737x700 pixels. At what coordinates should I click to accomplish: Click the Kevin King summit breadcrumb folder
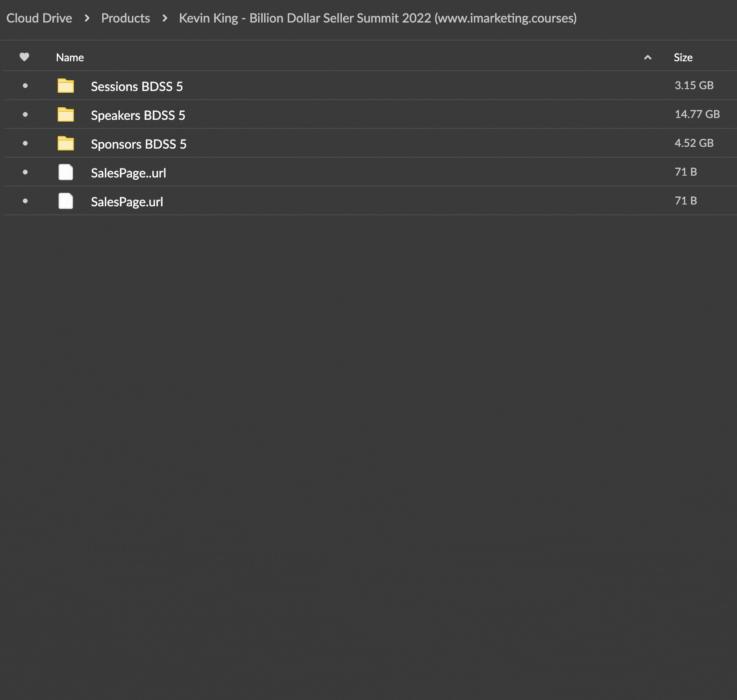pyautogui.click(x=378, y=18)
